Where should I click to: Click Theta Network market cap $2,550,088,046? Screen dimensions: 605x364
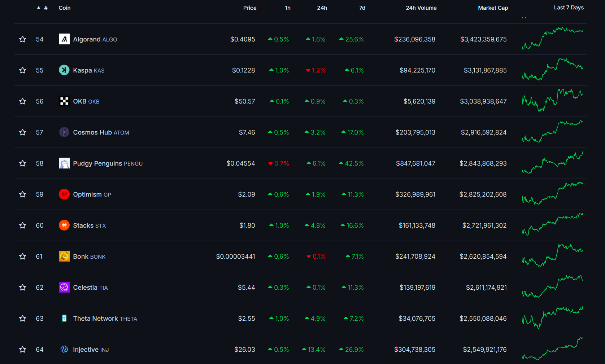click(x=483, y=319)
